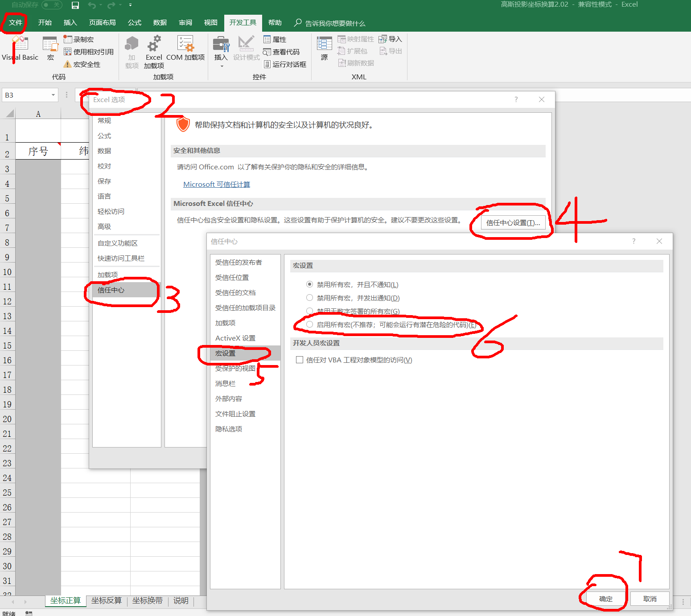
Task: Toggle Design Mode (设计模式) icon
Action: pos(246,44)
